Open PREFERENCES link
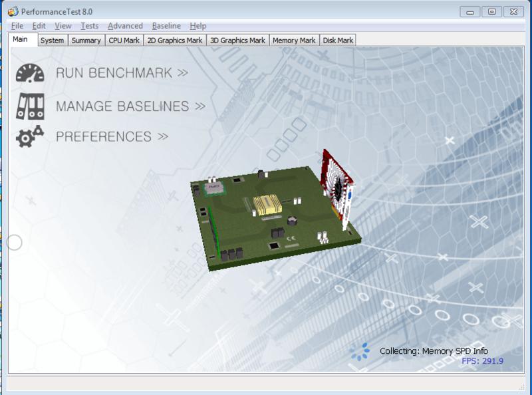The width and height of the screenshot is (532, 395). 112,137
